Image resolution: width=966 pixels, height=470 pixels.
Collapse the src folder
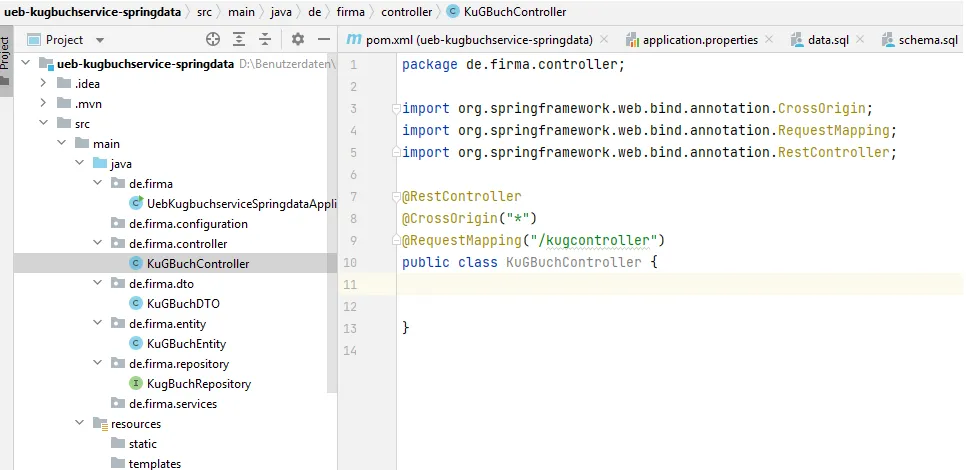[43, 123]
